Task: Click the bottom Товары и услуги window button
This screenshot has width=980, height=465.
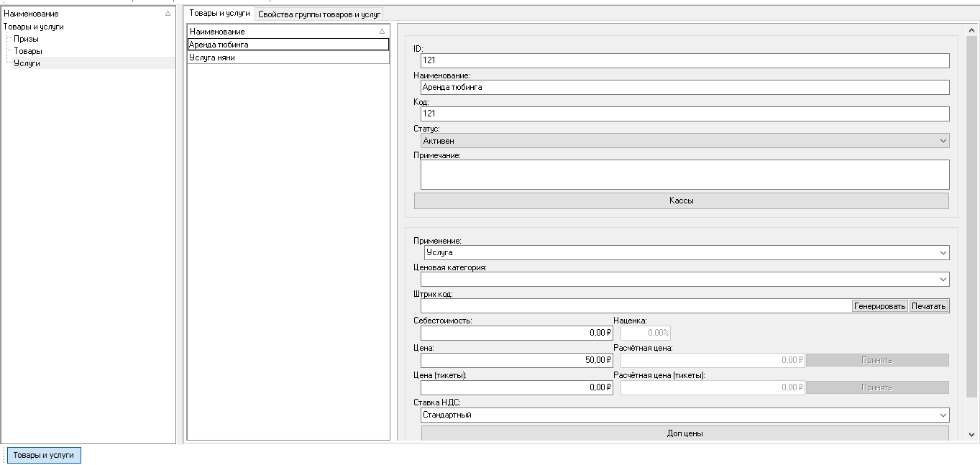Action: pos(44,455)
